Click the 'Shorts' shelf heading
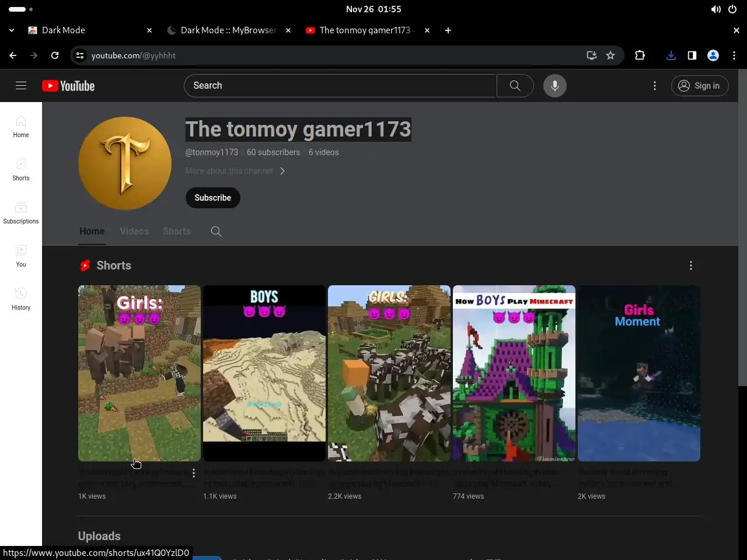Screen dimensions: 747x560 pos(114,265)
